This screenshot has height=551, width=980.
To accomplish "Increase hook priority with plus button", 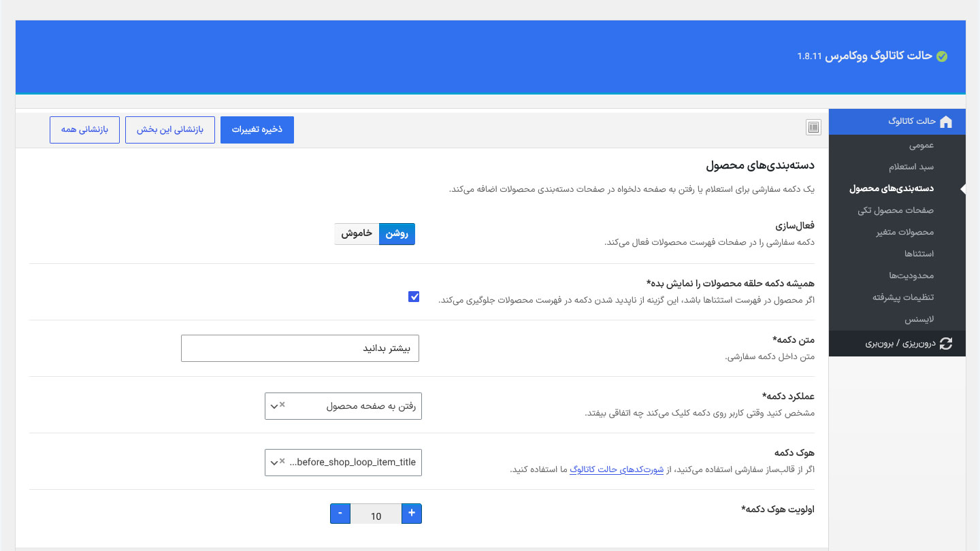I will [412, 514].
